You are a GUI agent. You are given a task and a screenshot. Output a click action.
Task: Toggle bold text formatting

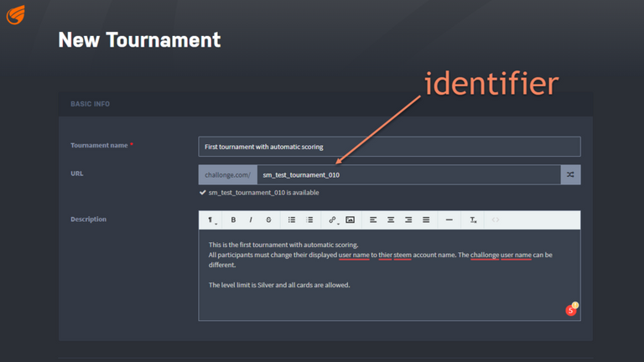[233, 220]
